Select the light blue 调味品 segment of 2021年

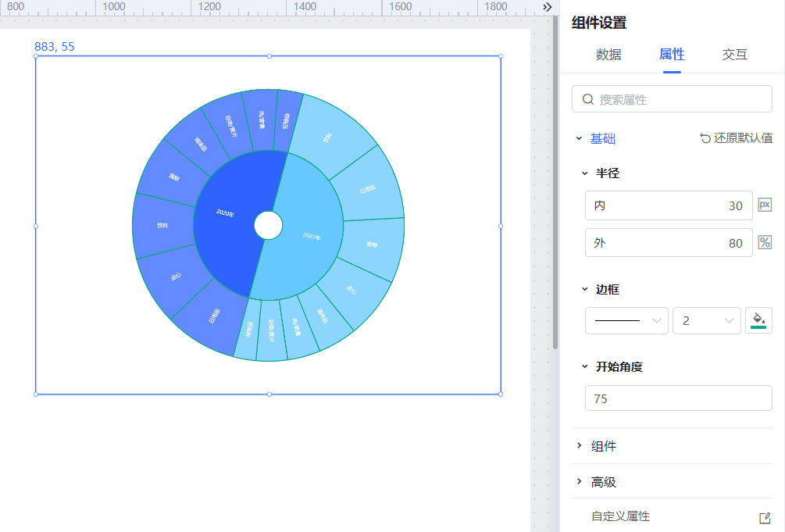(323, 316)
